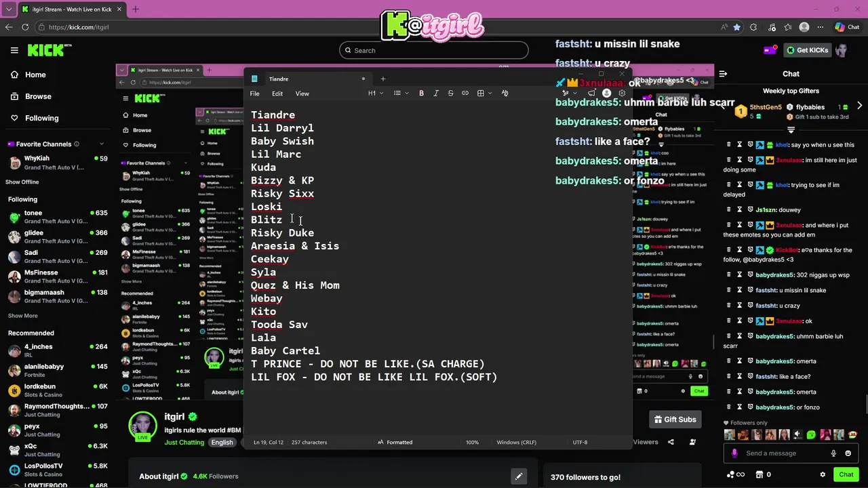The height and width of the screenshot is (488, 868).
Task: Open the list style dropdown in Notepad
Action: click(401, 94)
